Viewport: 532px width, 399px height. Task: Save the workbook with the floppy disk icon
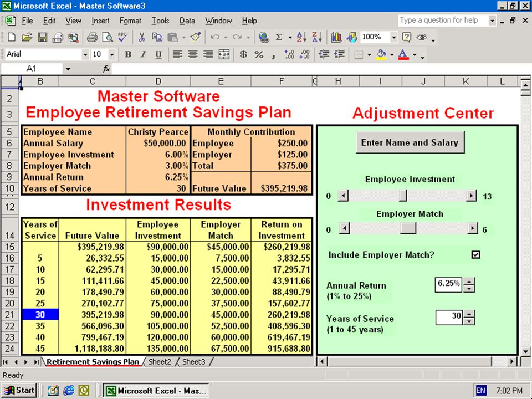point(43,37)
